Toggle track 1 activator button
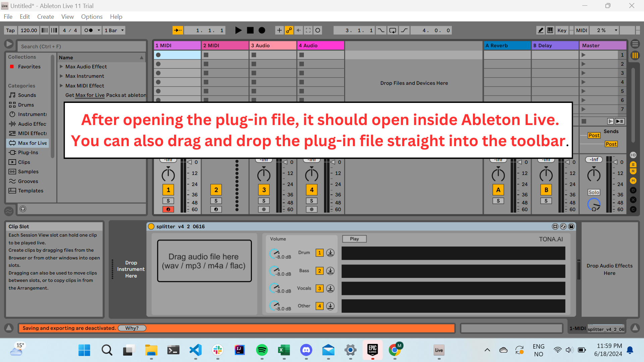Viewport: 644px width, 362px height. 168,190
